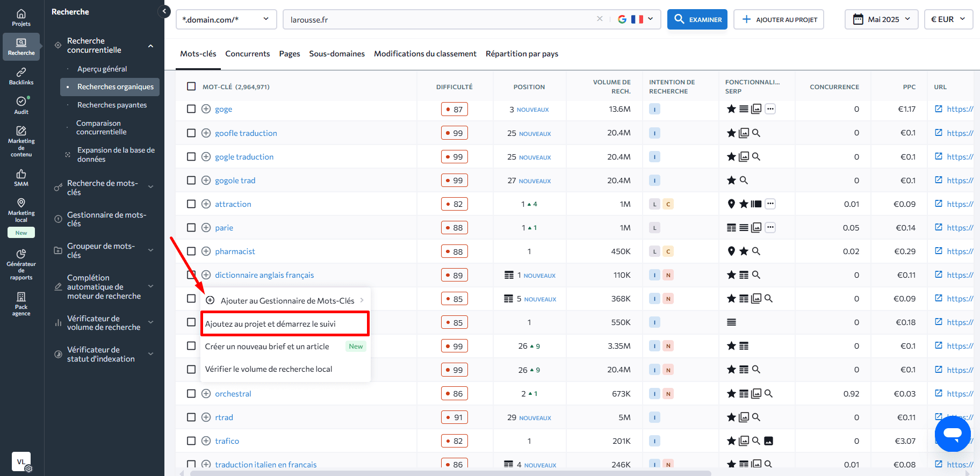Screen dimensions: 980x476
Task: Click plus icon next to pharmacist
Action: [206, 251]
